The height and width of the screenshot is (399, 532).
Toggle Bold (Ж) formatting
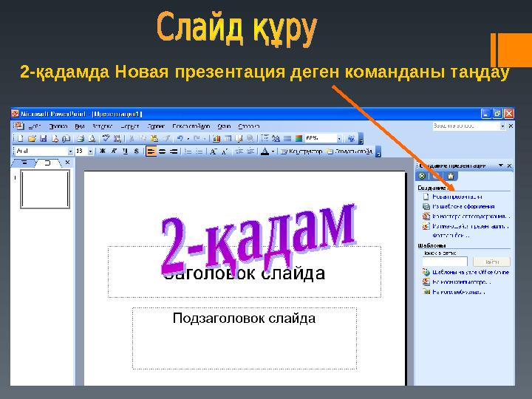point(103,151)
